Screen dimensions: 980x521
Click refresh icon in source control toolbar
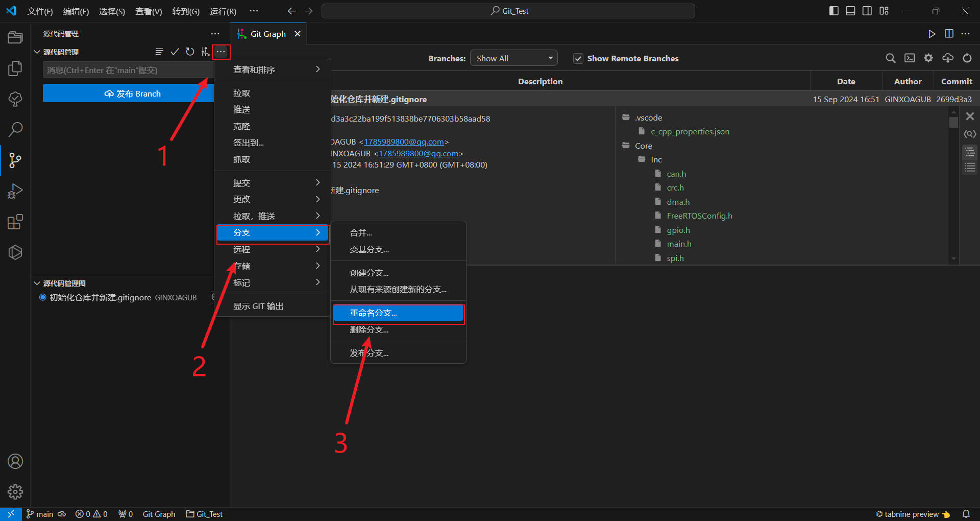(x=190, y=52)
